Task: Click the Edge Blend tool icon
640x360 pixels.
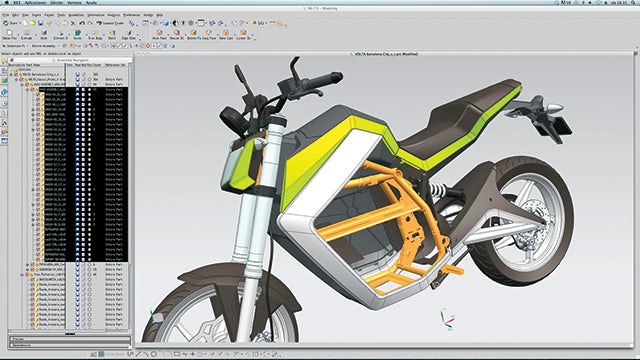Action: pos(129,33)
